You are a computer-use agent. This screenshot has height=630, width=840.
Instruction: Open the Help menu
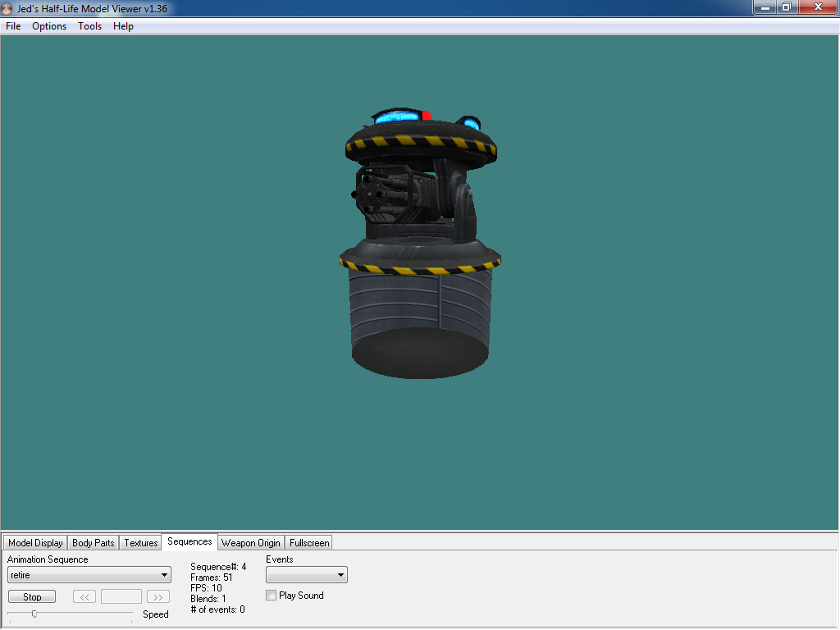click(x=123, y=26)
